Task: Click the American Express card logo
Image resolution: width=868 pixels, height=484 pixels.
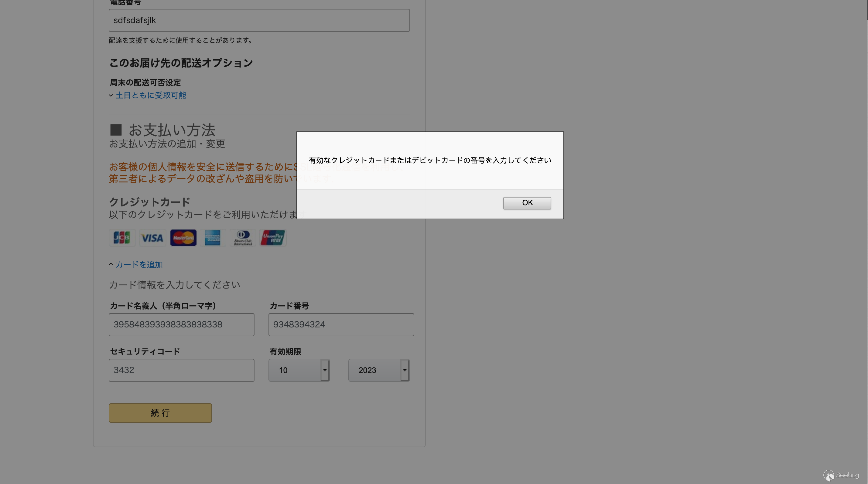Action: coord(213,238)
